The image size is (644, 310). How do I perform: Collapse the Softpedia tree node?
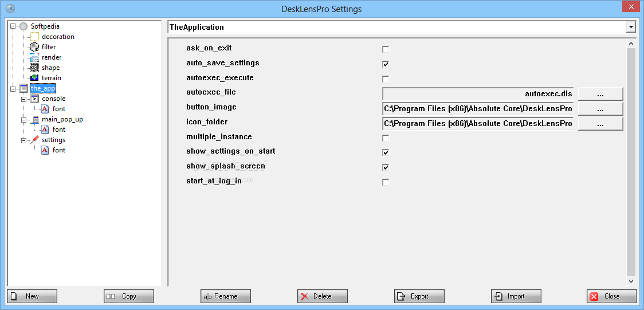click(x=13, y=26)
